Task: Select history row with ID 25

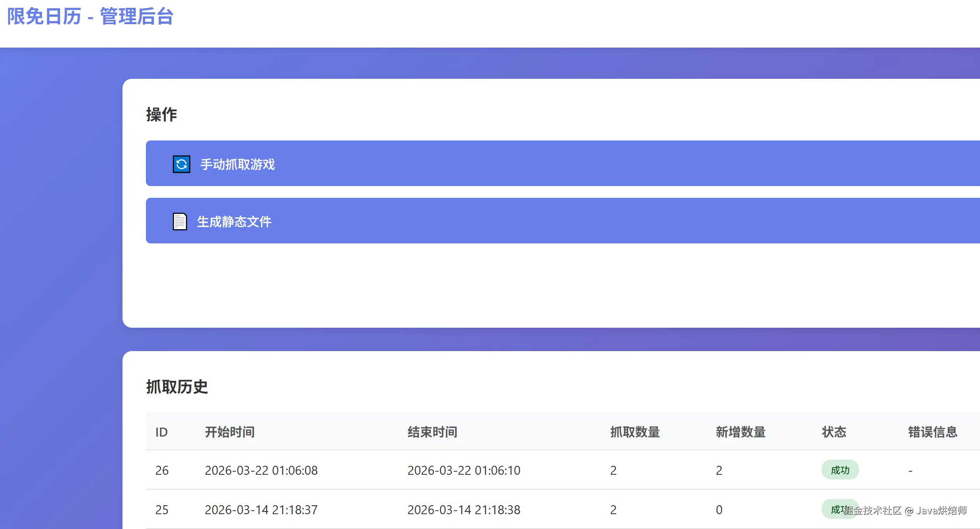Action: click(x=162, y=510)
